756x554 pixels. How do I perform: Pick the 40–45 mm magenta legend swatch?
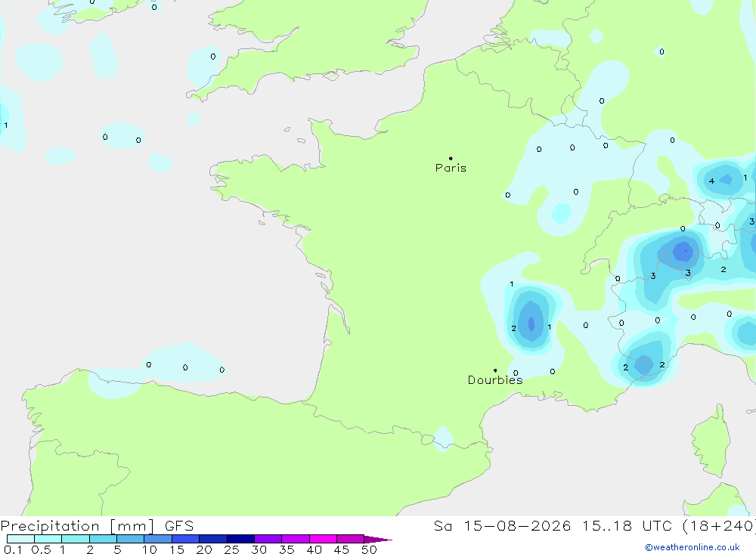click(x=323, y=539)
